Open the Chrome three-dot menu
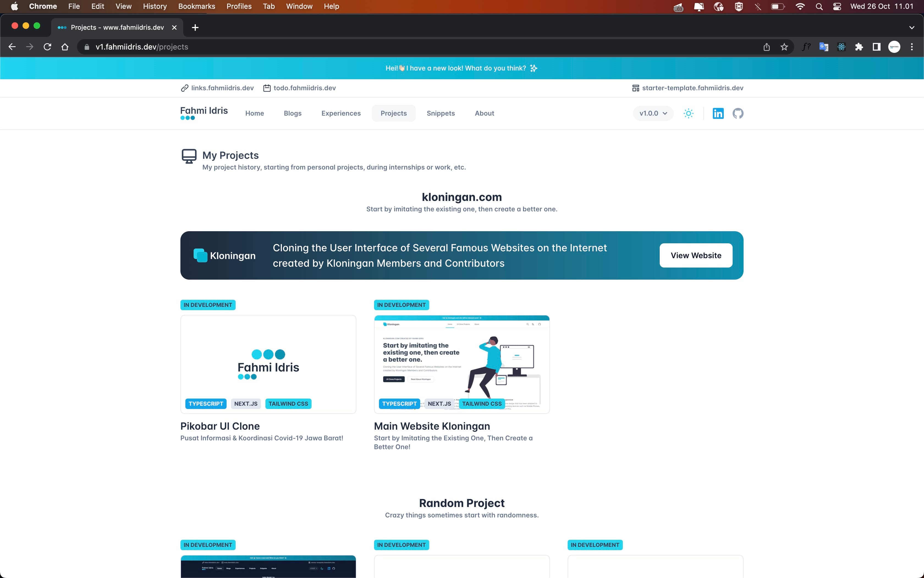The height and width of the screenshot is (578, 924). [x=912, y=47]
